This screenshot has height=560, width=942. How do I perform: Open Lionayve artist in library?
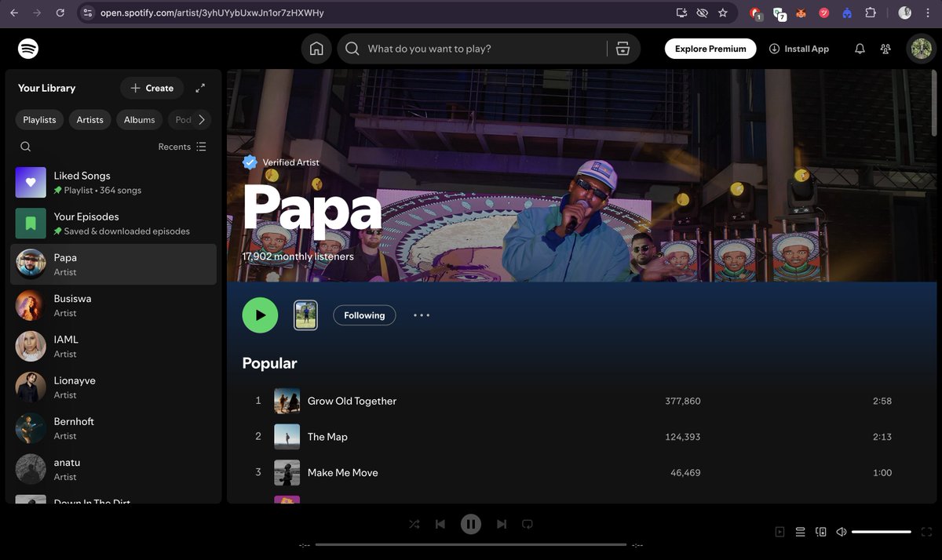point(114,387)
